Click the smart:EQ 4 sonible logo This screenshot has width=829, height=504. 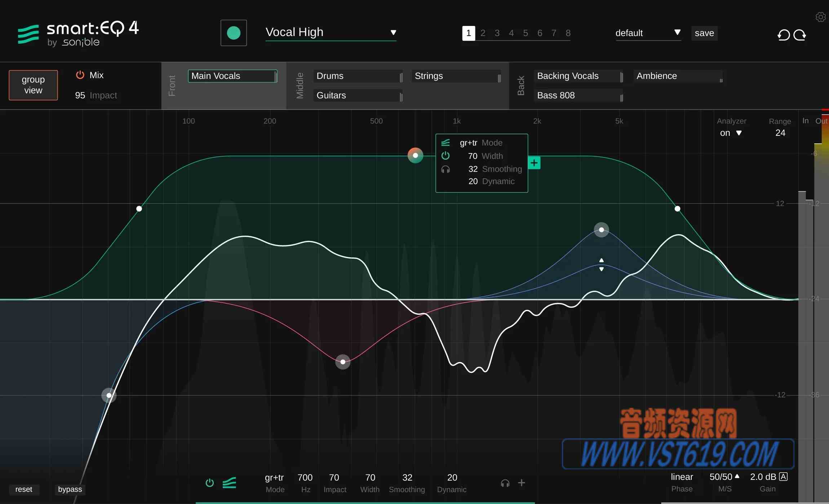[78, 34]
